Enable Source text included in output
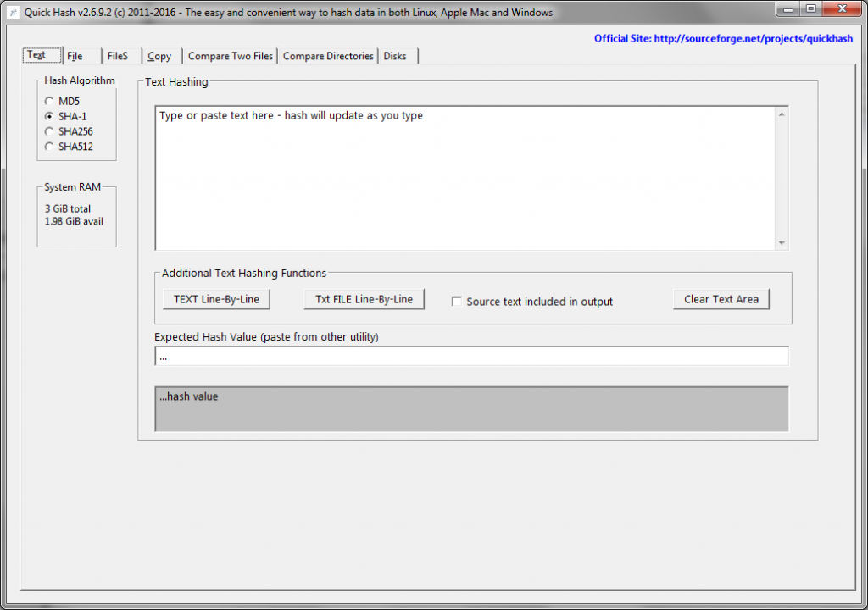The image size is (868, 610). coord(456,301)
